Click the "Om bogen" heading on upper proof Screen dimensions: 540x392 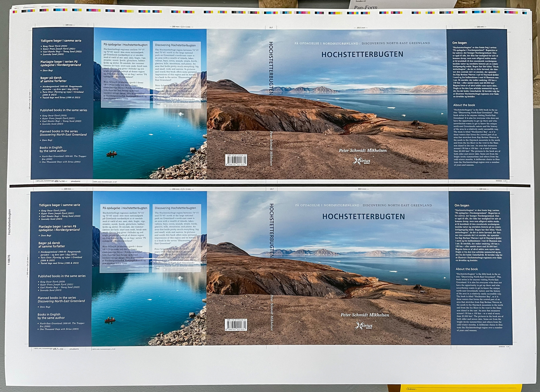[460, 43]
